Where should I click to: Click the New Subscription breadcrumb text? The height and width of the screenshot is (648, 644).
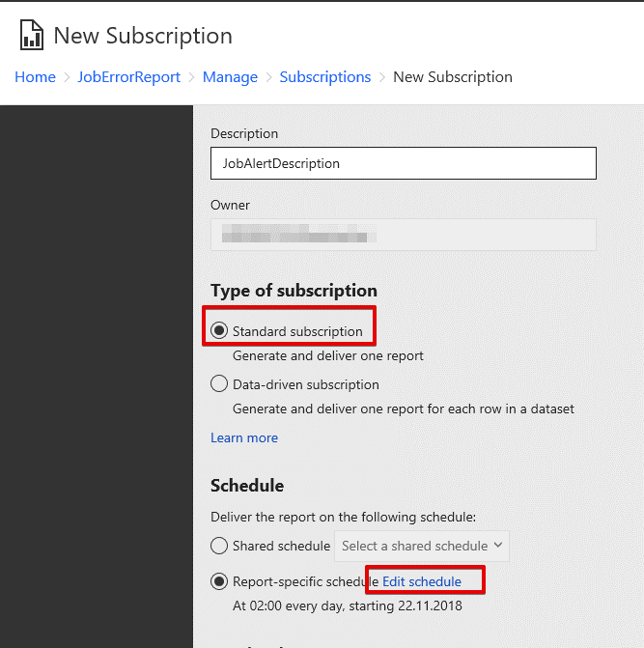point(453,77)
